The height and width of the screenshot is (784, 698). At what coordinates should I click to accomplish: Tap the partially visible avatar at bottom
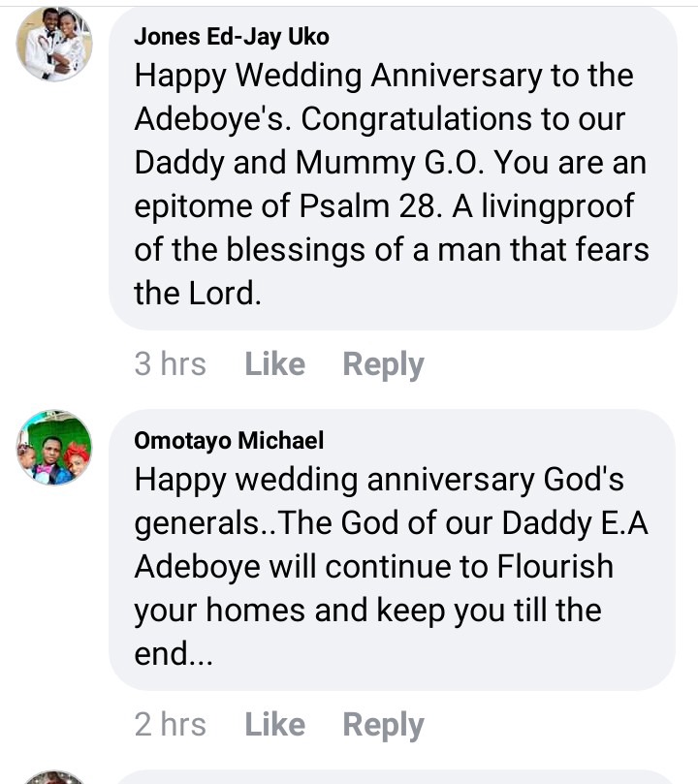tap(54, 776)
